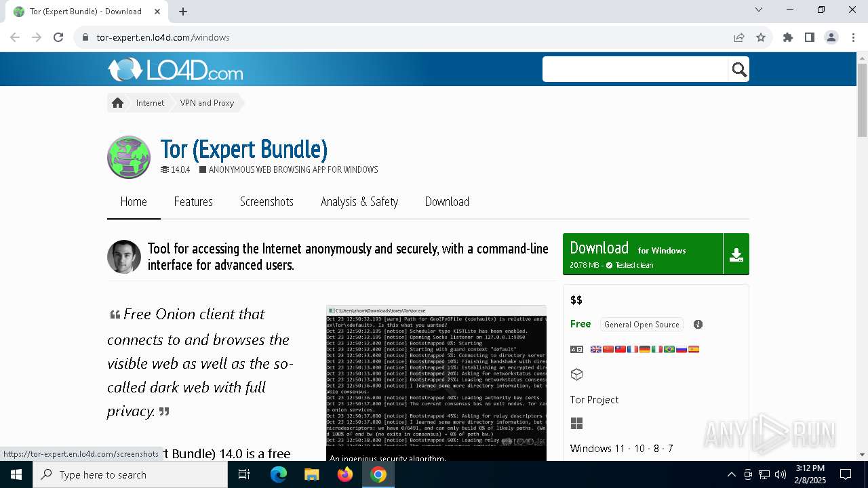The width and height of the screenshot is (868, 488).
Task: Select the German flag
Action: coord(645,349)
